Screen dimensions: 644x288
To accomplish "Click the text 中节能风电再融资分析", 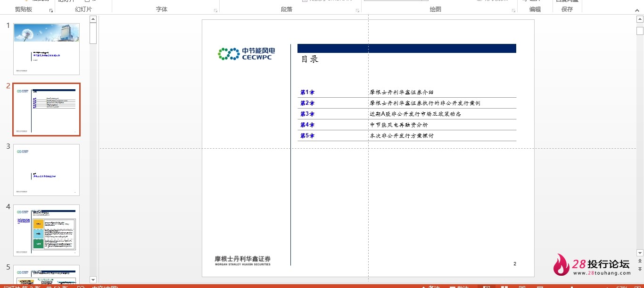I will [x=399, y=125].
